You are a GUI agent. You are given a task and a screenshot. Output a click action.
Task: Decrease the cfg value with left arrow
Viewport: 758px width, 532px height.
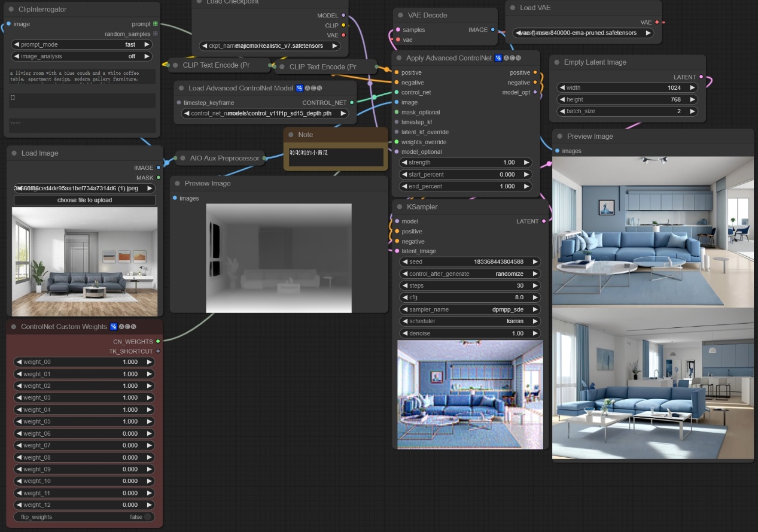click(x=404, y=297)
